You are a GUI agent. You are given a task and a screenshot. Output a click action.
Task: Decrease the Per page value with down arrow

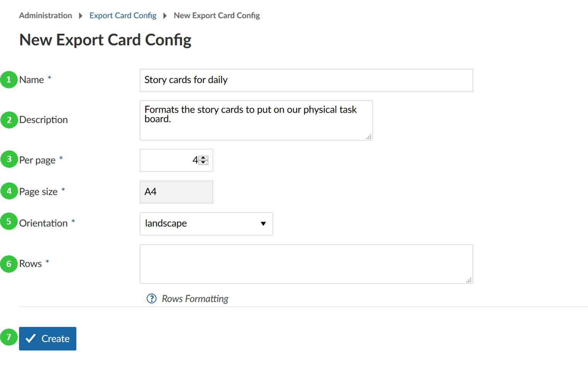[x=203, y=162]
